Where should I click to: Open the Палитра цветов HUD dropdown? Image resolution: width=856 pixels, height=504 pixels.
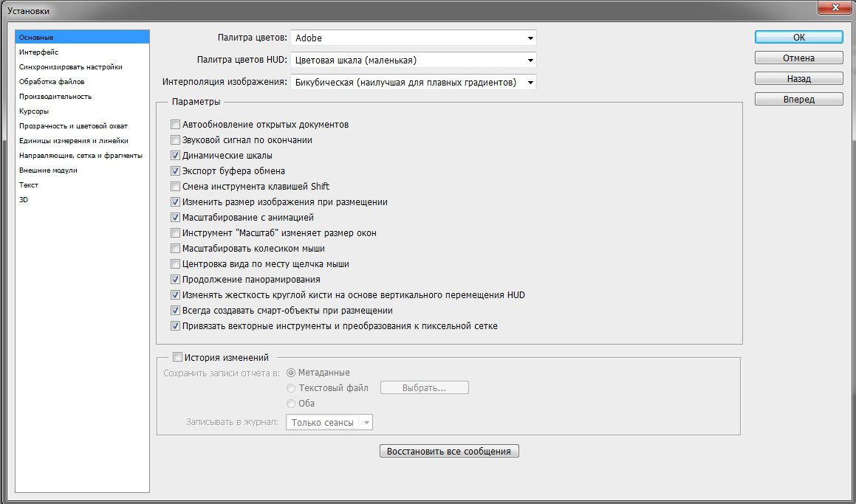pyautogui.click(x=414, y=61)
